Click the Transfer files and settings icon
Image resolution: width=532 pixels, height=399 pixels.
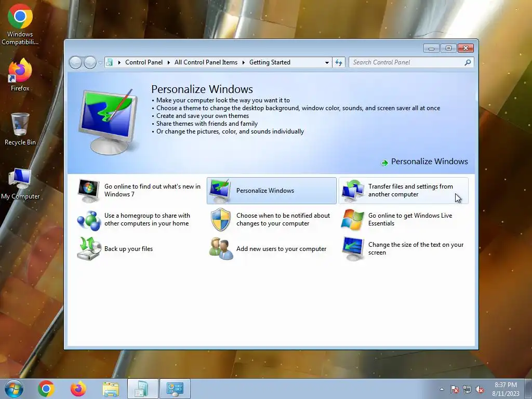353,191
